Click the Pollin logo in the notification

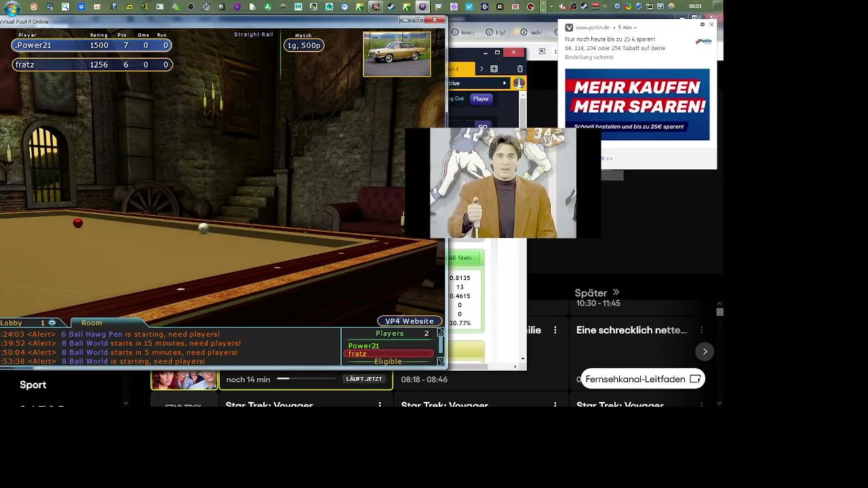[703, 41]
